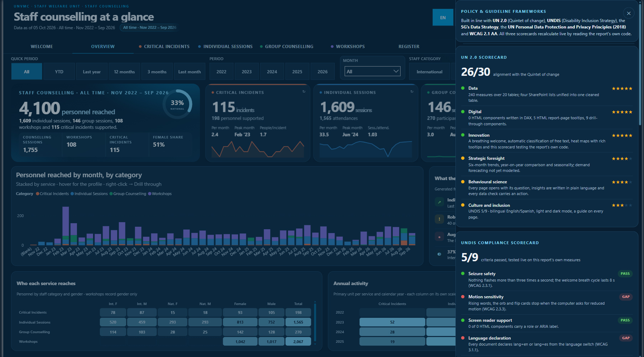The image size is (644, 357).
Task: Select International staff category
Action: [429, 72]
